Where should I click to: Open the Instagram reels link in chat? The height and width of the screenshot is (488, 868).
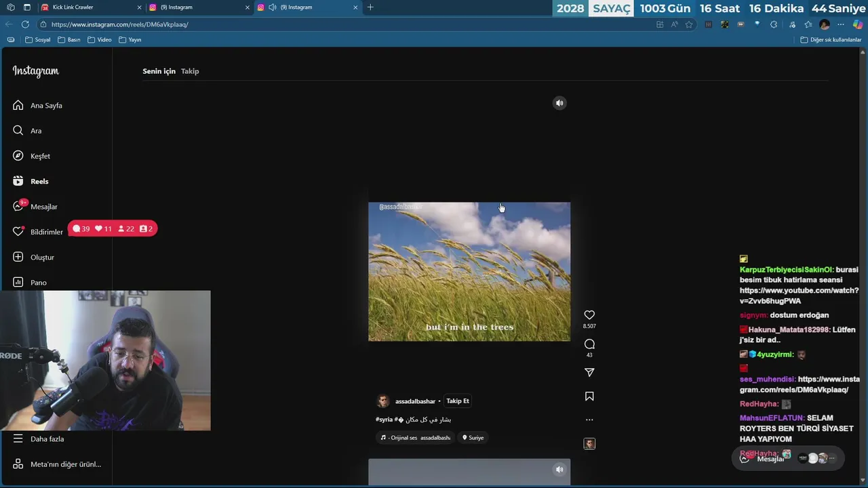(x=800, y=384)
